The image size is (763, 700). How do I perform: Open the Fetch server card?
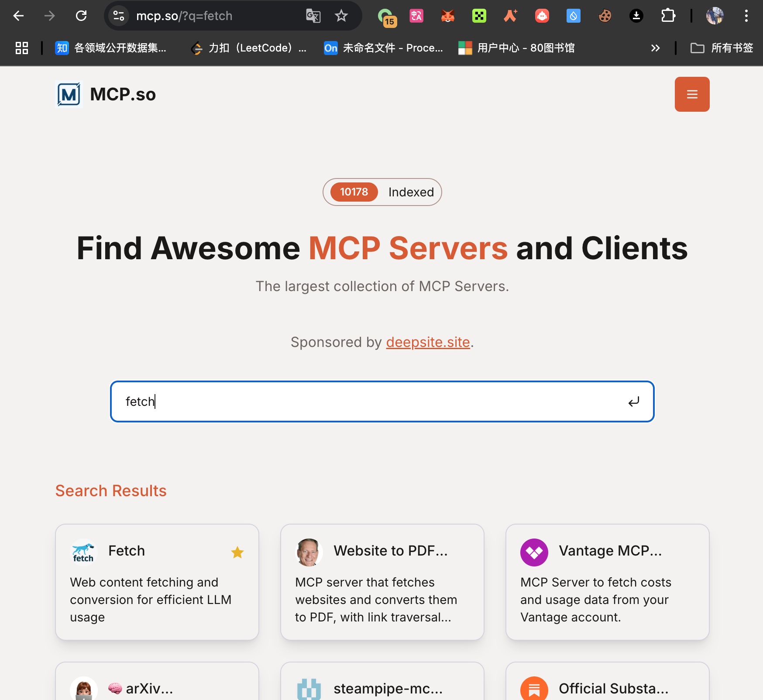tap(157, 582)
